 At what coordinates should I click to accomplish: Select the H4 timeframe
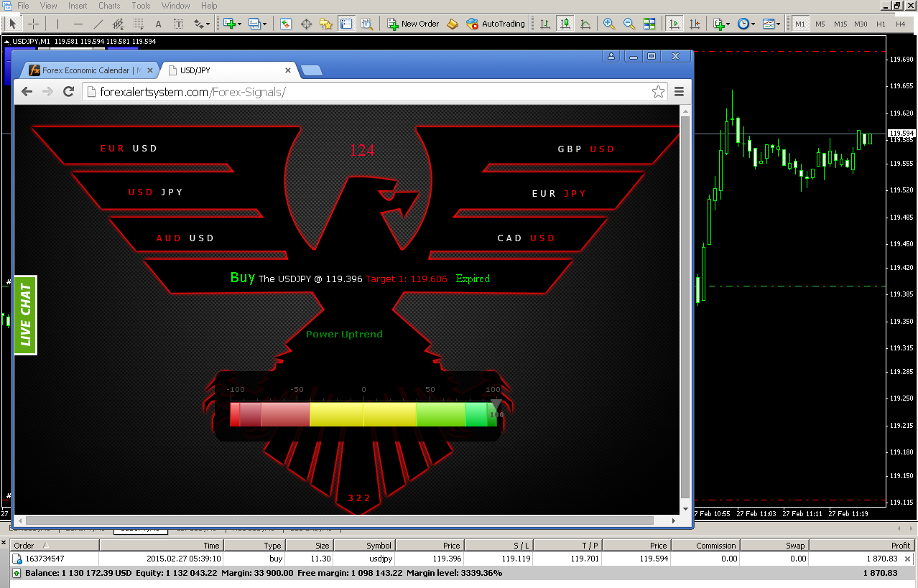tap(900, 24)
